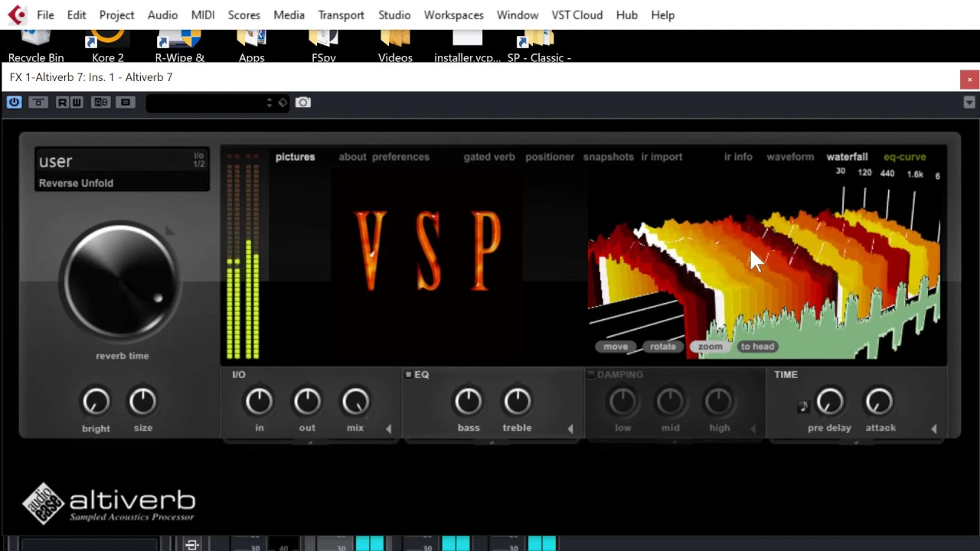Click the out level knob
The width and height of the screenshot is (980, 551).
[307, 402]
